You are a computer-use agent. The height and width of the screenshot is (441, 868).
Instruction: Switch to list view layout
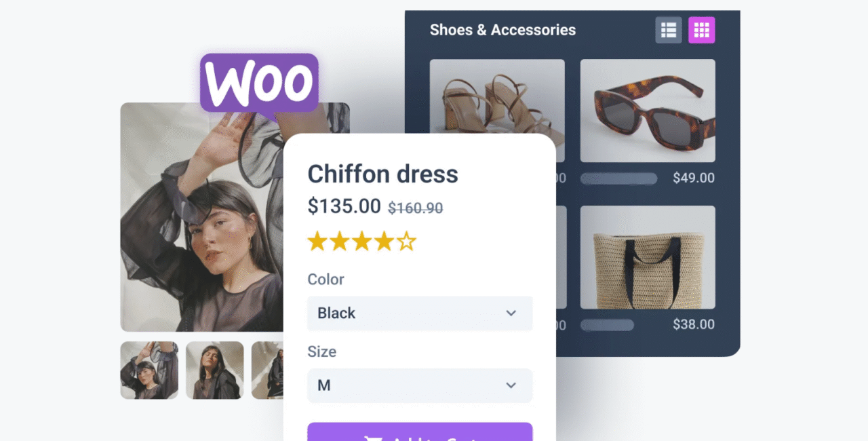(668, 30)
